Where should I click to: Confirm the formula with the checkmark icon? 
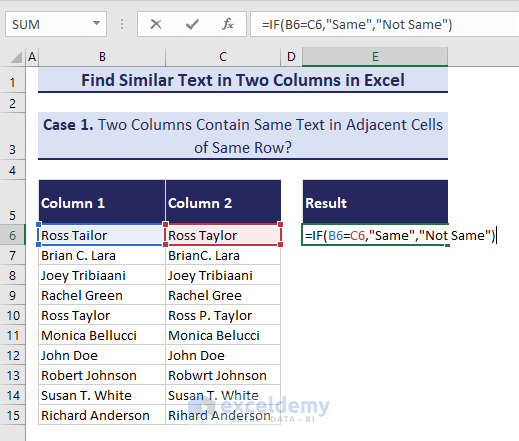[x=192, y=24]
